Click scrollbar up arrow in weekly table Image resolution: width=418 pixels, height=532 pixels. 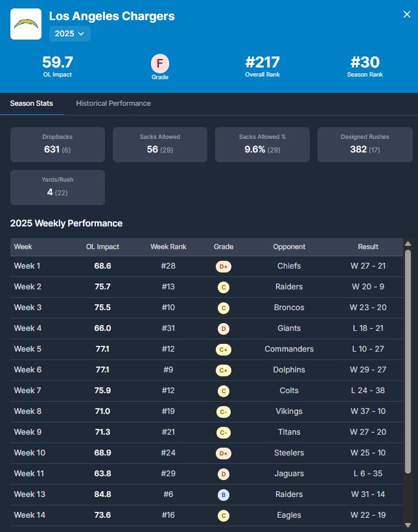(408, 244)
